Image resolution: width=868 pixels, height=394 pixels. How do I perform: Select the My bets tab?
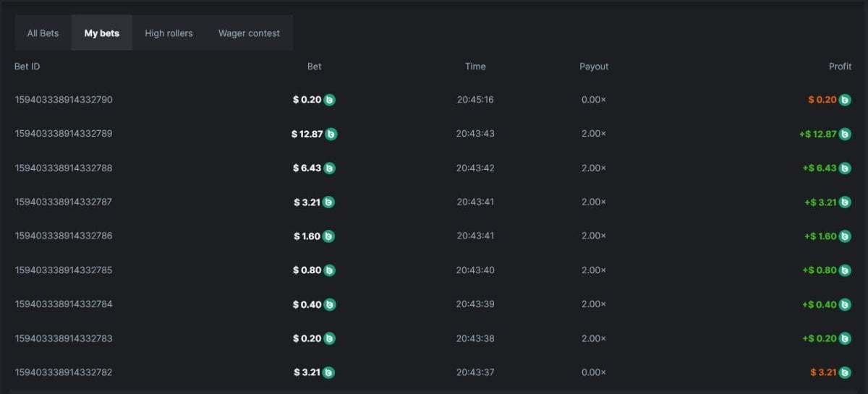click(102, 33)
